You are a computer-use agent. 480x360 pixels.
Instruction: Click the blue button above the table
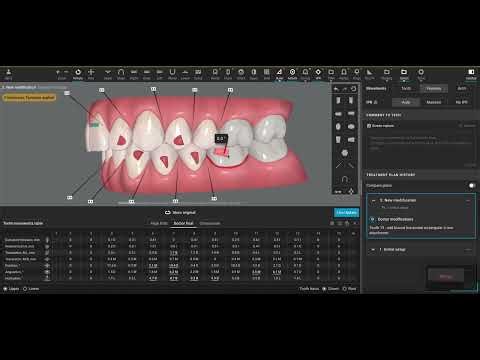coord(347,213)
